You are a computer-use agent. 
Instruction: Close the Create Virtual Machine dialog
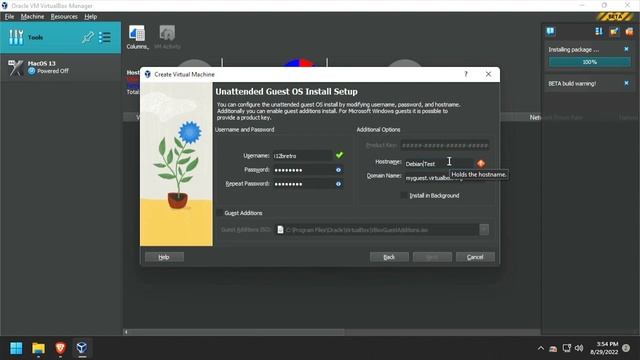[x=488, y=74]
